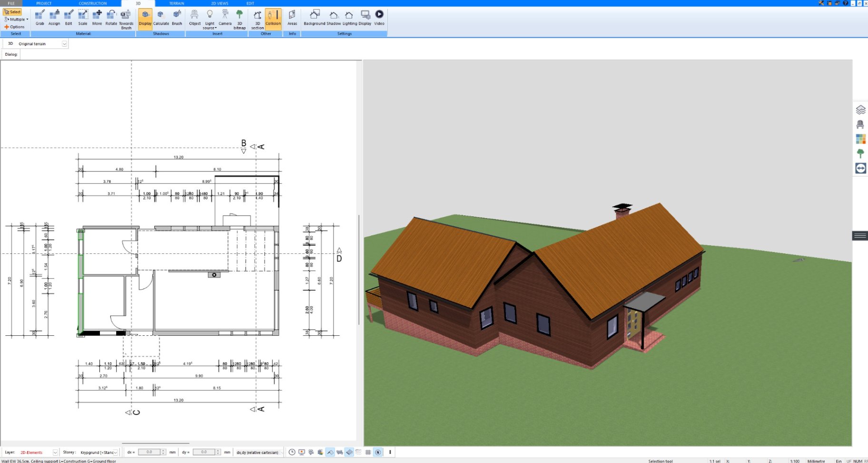Insert a 3D Object
Screen dimensions: 868x463
[195, 18]
